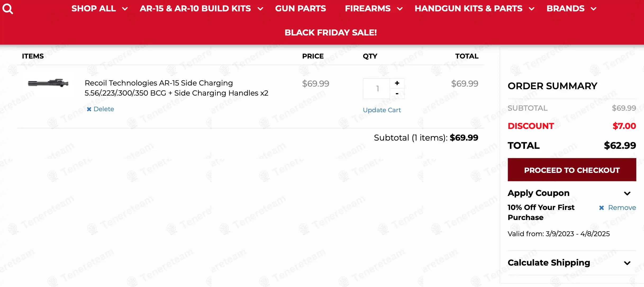Image resolution: width=644 pixels, height=287 pixels.
Task: Click the X icon beside Delete
Action: click(x=89, y=109)
